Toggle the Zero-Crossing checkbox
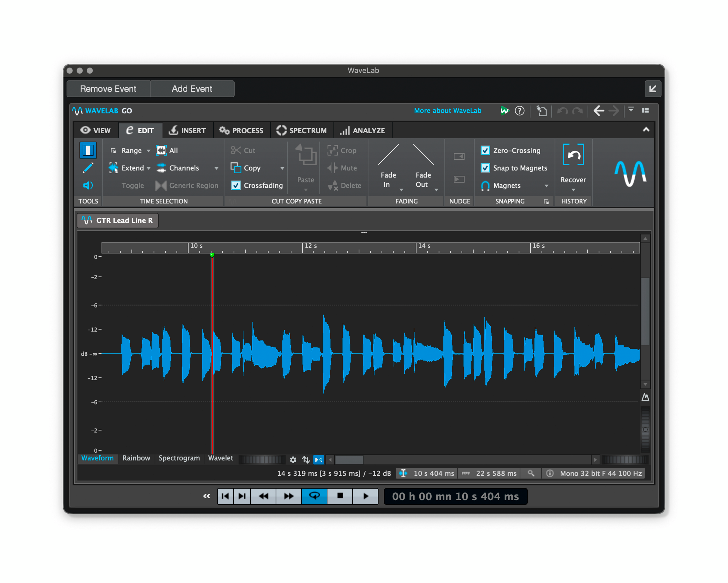 click(x=485, y=150)
